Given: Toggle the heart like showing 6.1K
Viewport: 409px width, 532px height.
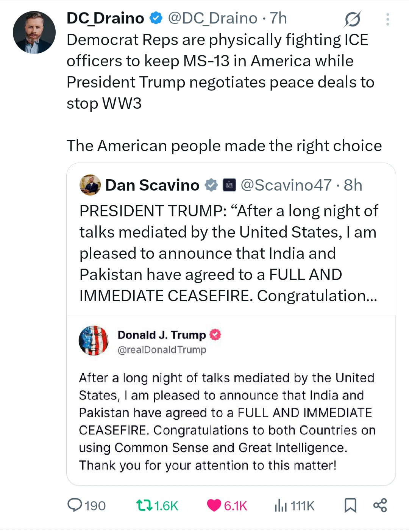Looking at the screenshot, I should click(214, 505).
